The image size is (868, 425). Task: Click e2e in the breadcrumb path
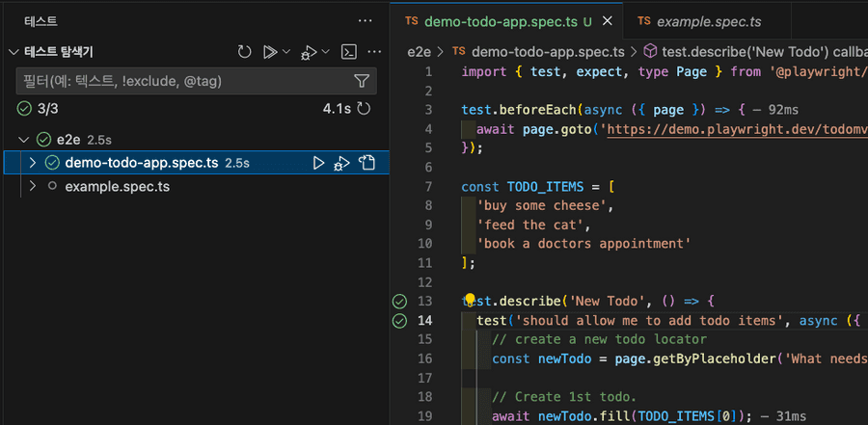(419, 52)
